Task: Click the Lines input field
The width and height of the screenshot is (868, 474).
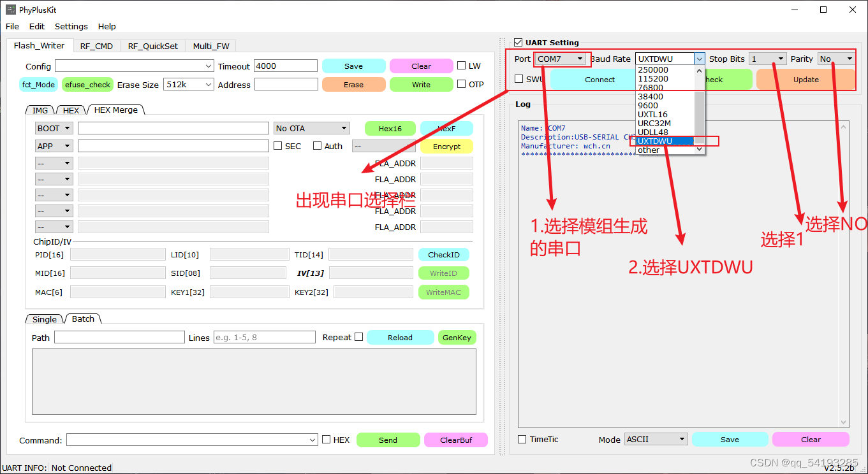Action: click(x=264, y=338)
